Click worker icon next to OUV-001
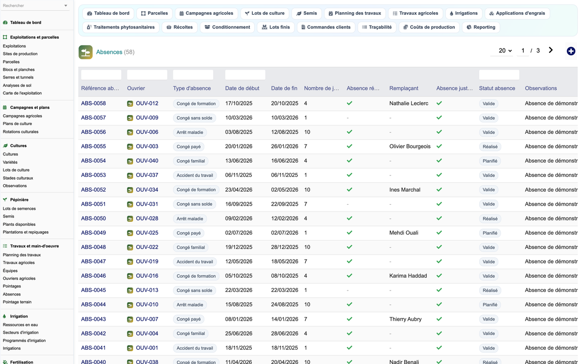This screenshot has width=588, height=364. tap(130, 348)
